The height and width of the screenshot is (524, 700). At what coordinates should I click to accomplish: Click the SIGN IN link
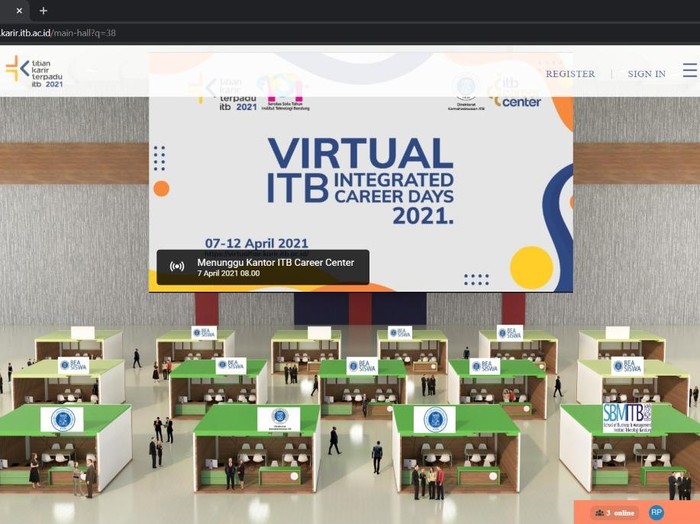[646, 74]
